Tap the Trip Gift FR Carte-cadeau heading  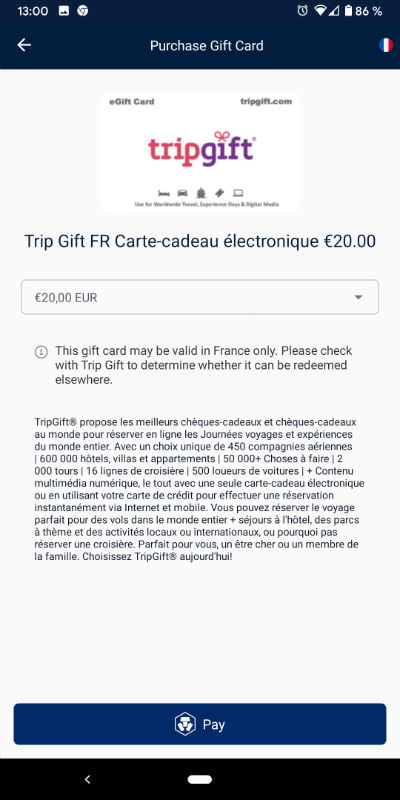click(200, 241)
